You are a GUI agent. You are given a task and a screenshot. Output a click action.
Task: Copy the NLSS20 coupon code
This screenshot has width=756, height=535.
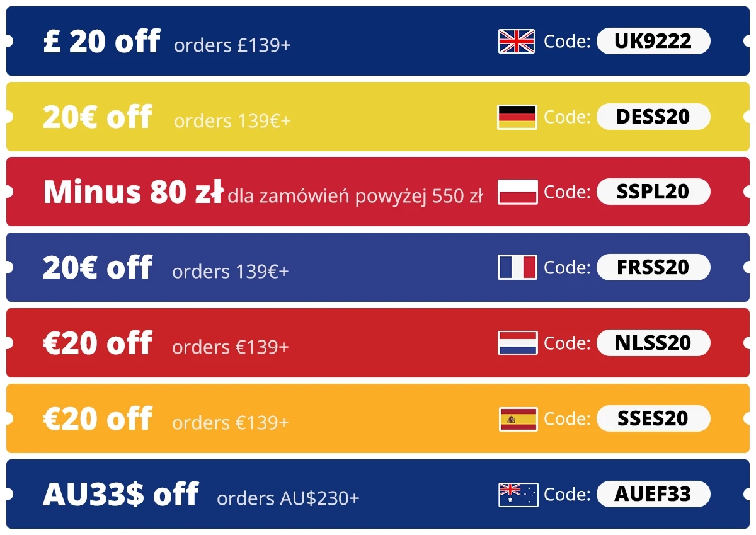pos(653,343)
